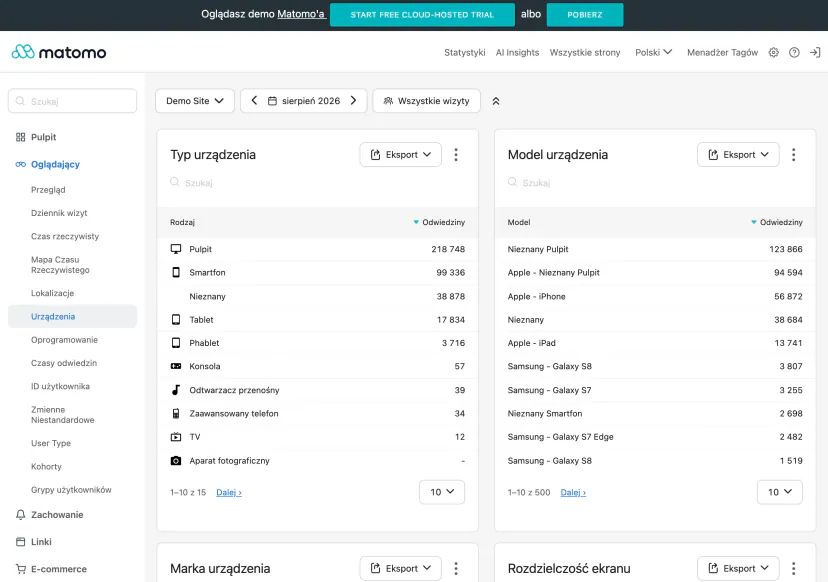The width and height of the screenshot is (828, 582).
Task: Select Kohorty in sidebar
Action: (x=46, y=466)
